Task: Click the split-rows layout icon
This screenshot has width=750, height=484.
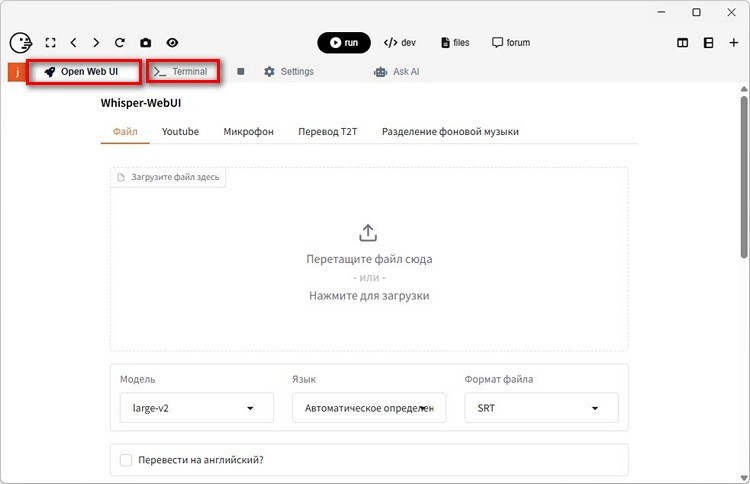Action: 708,43
